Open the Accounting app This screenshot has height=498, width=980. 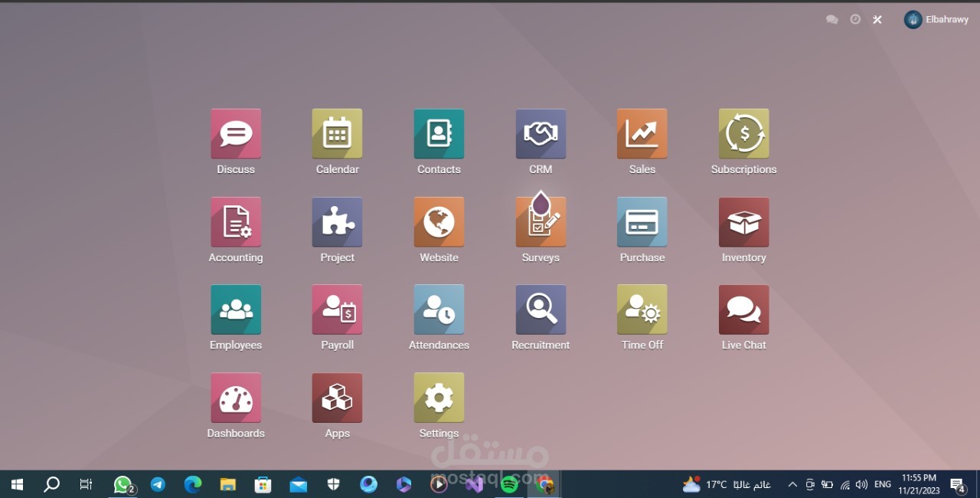click(x=236, y=222)
